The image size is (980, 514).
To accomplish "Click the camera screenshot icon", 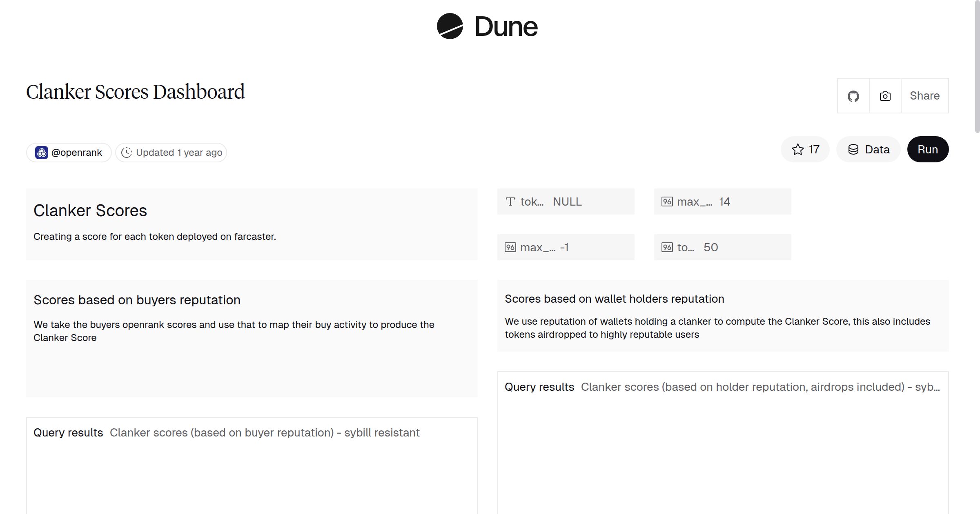I will 884,95.
